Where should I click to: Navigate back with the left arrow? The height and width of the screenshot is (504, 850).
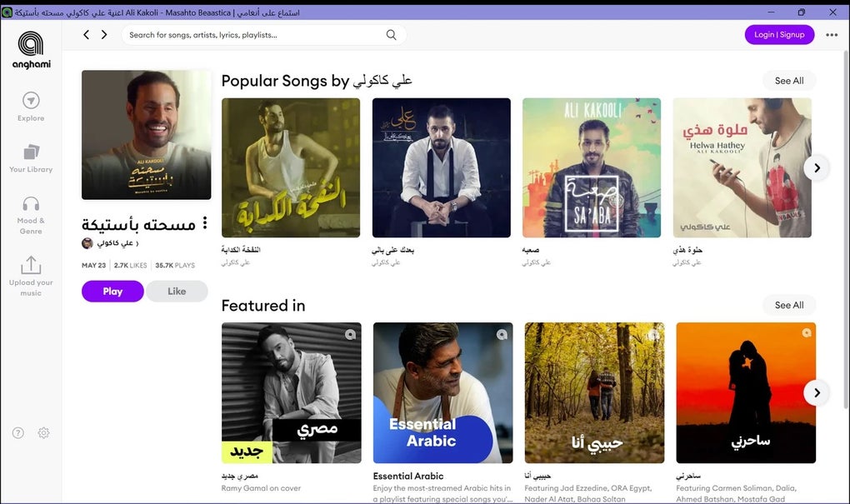(x=86, y=35)
